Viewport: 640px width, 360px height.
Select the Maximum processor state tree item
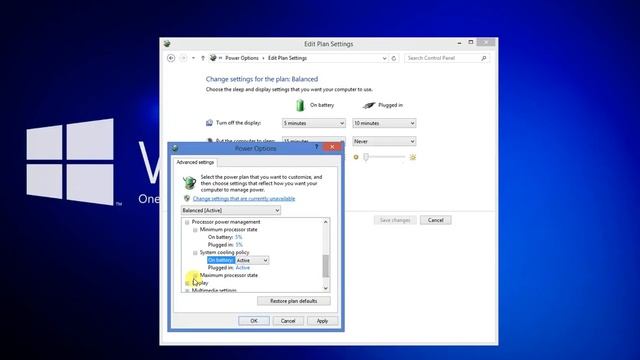click(x=229, y=275)
